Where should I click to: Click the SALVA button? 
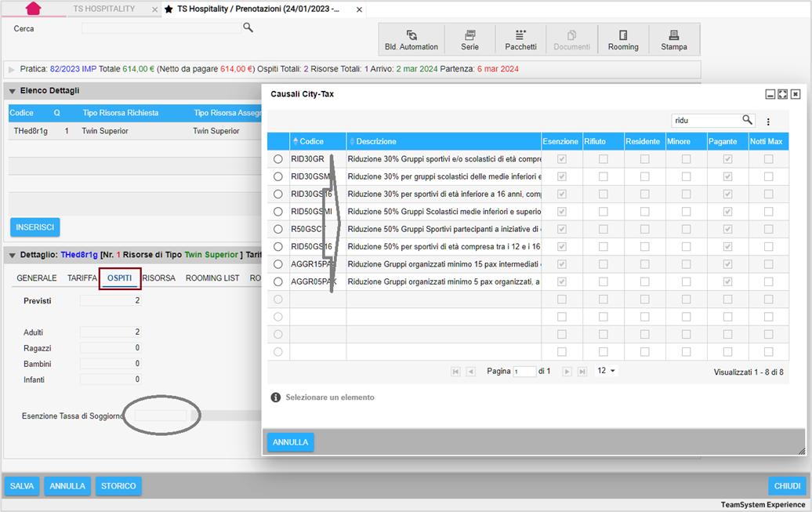(x=22, y=486)
